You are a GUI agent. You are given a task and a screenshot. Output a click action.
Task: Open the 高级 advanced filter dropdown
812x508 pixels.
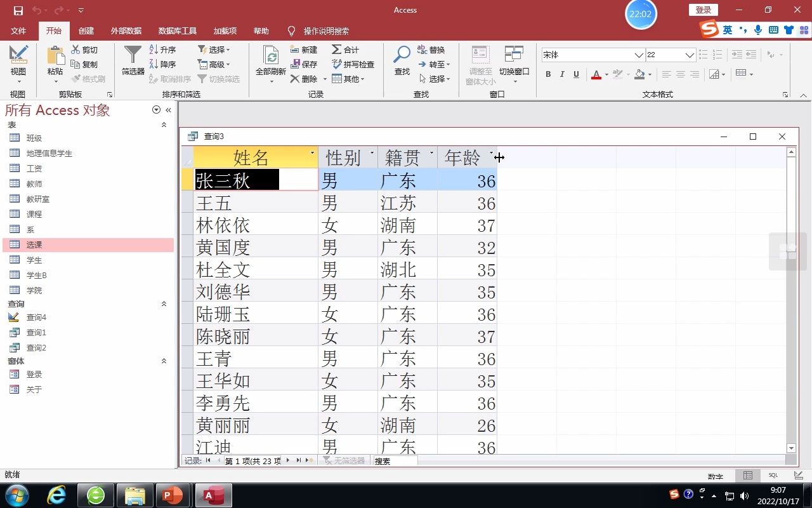(216, 63)
